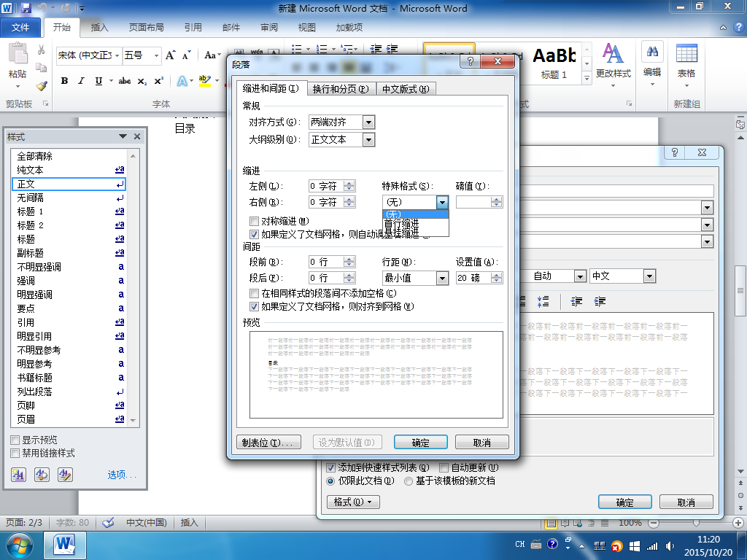Screen dimensions: 747x560
Task: Click the Save icon in quick access toolbar
Action: pyautogui.click(x=26, y=8)
